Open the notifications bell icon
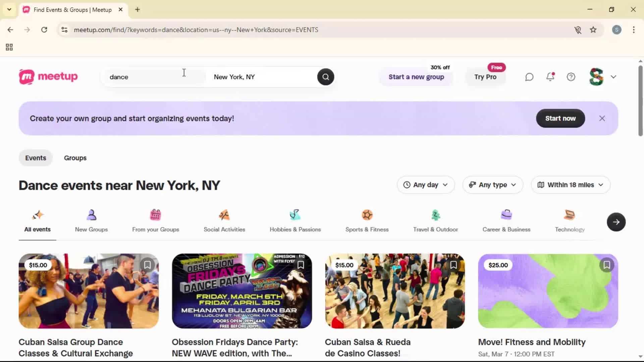644x362 pixels. pos(550,77)
